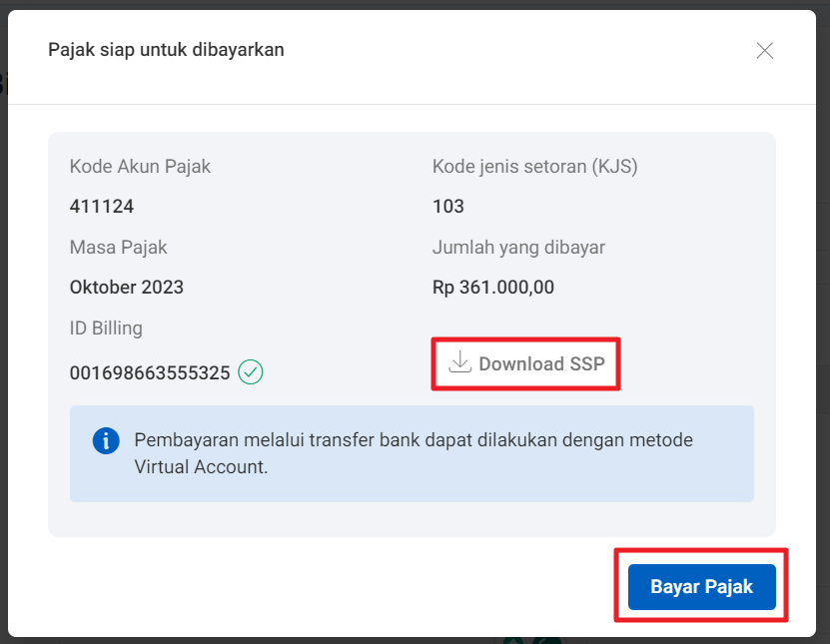Click the tax account code value 411124

point(102,207)
